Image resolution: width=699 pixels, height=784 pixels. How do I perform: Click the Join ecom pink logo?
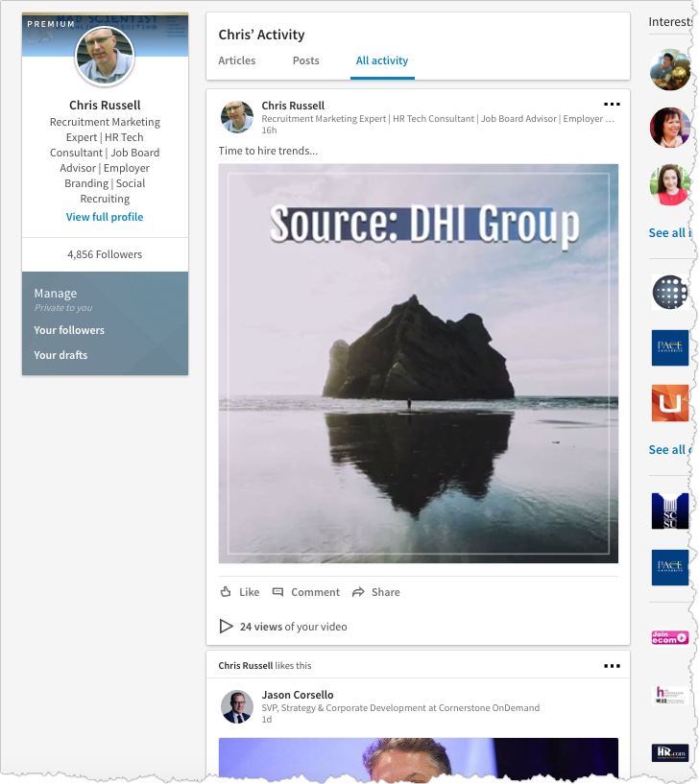tap(669, 637)
